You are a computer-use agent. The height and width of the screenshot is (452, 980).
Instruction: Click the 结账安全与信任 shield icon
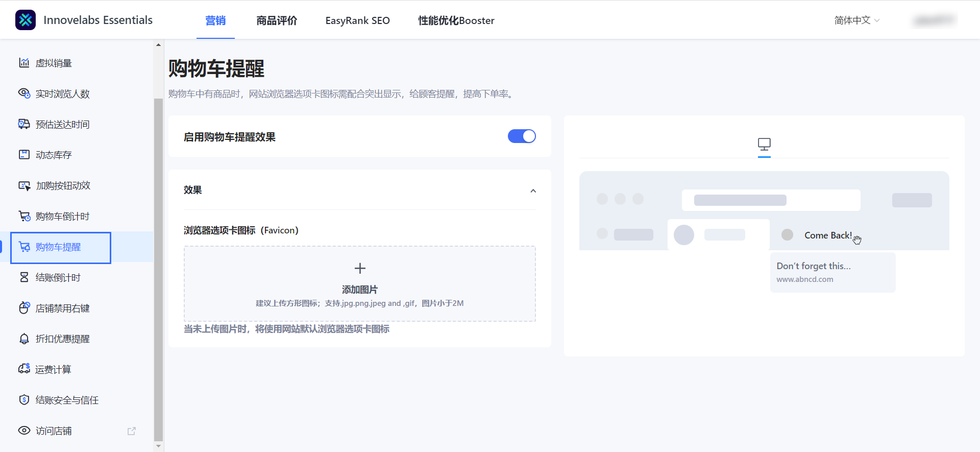[24, 400]
